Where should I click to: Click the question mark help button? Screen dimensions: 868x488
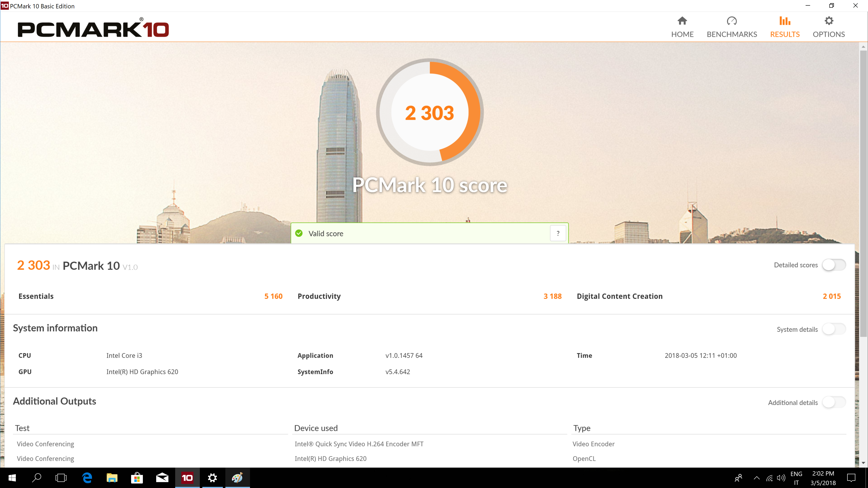click(558, 233)
